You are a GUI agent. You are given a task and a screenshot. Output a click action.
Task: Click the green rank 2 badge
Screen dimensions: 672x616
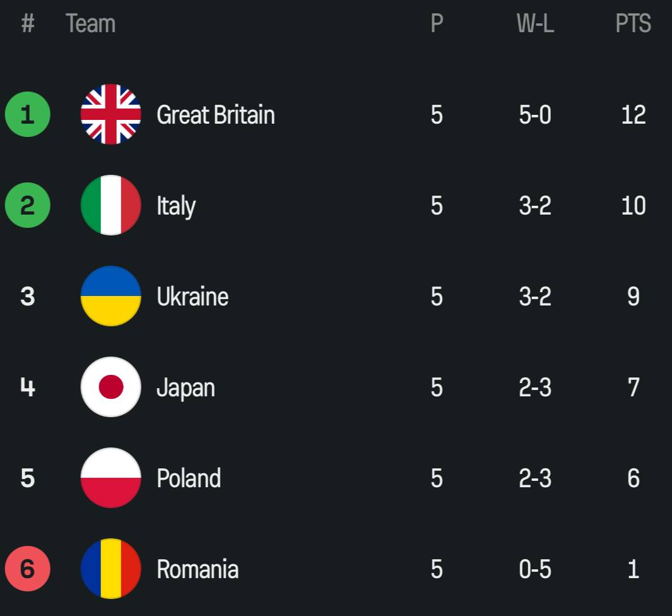click(27, 205)
